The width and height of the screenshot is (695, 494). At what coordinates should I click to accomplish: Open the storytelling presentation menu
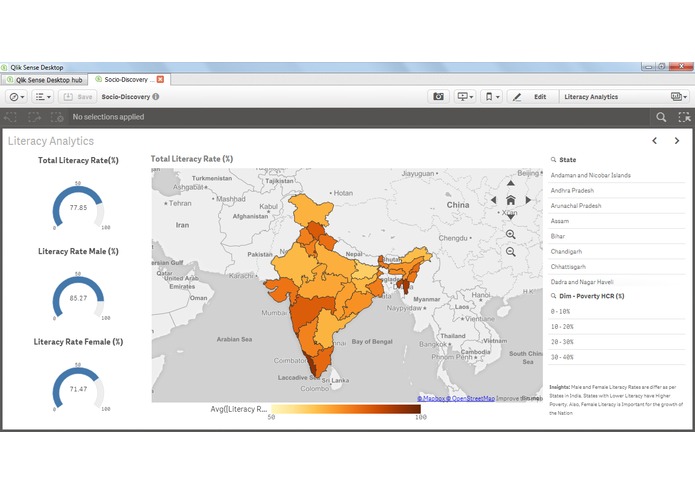point(465,97)
